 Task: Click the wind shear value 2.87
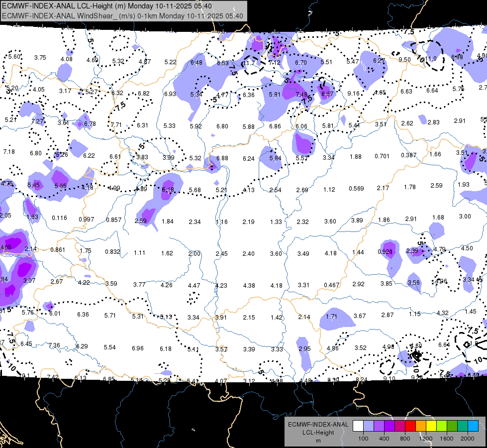388,315
